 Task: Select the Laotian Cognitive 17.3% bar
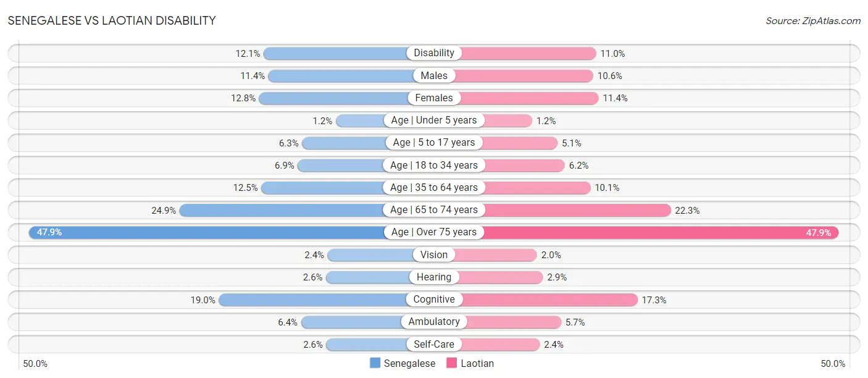click(x=549, y=300)
